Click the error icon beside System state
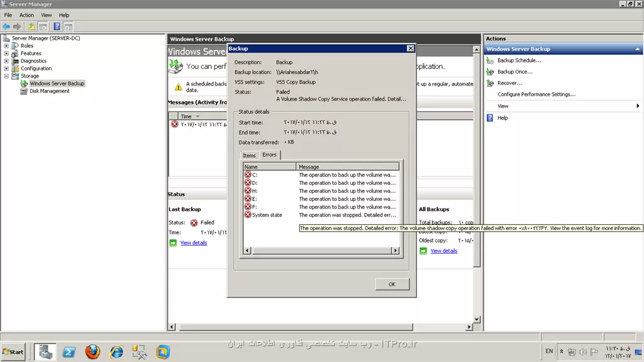The height and width of the screenshot is (362, 644). pyautogui.click(x=248, y=215)
